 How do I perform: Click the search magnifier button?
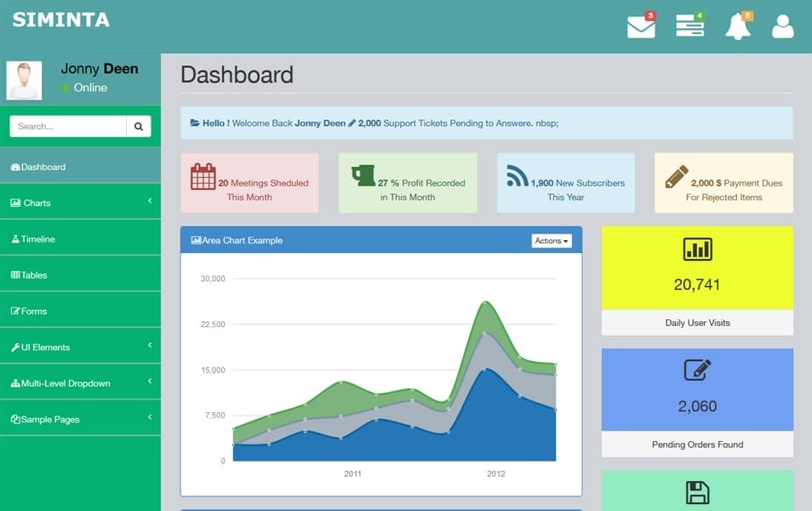(138, 125)
